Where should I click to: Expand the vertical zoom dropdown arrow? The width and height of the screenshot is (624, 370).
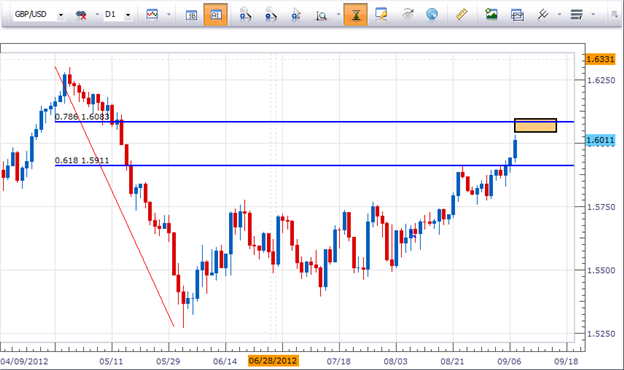click(339, 15)
